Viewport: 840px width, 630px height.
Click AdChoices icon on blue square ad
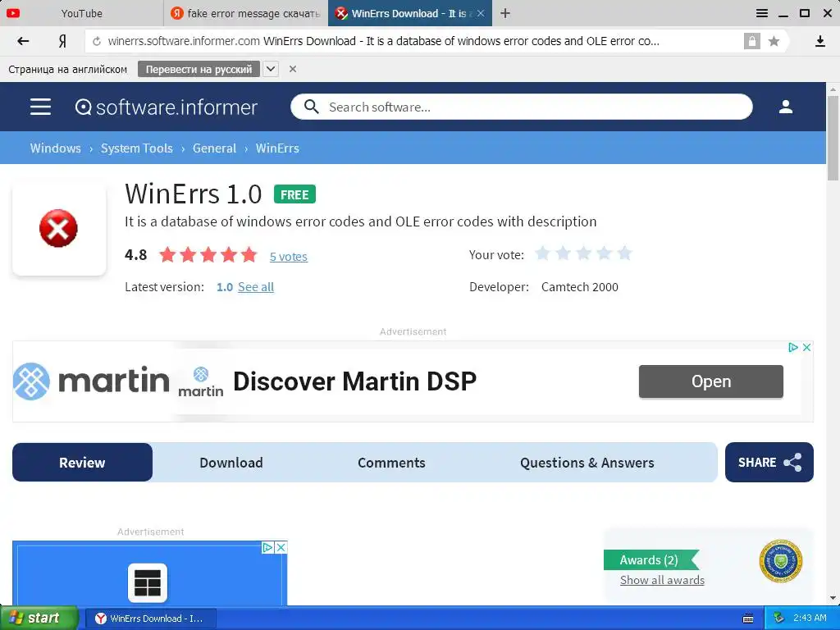pos(268,547)
